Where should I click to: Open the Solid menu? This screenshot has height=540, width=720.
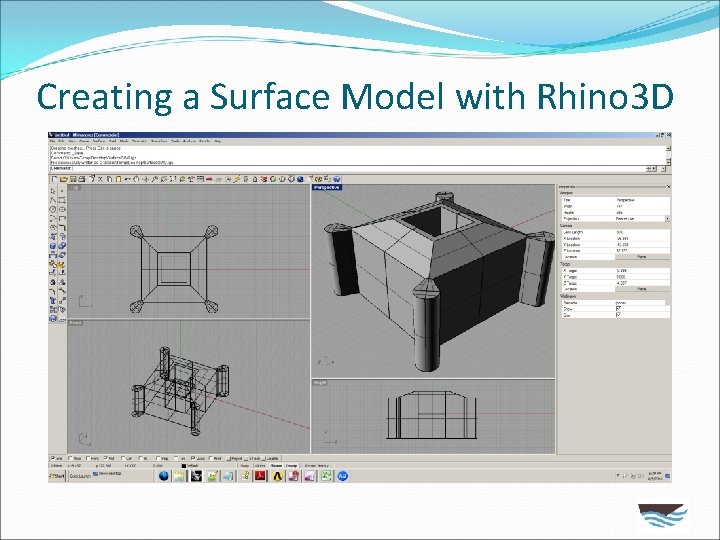pyautogui.click(x=110, y=141)
